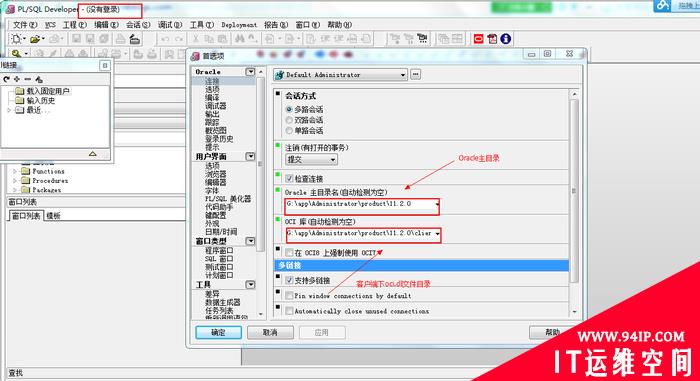Image resolution: width=700 pixels, height=381 pixels.
Task: Click the Copy toolbar icon
Action: pos(209,39)
